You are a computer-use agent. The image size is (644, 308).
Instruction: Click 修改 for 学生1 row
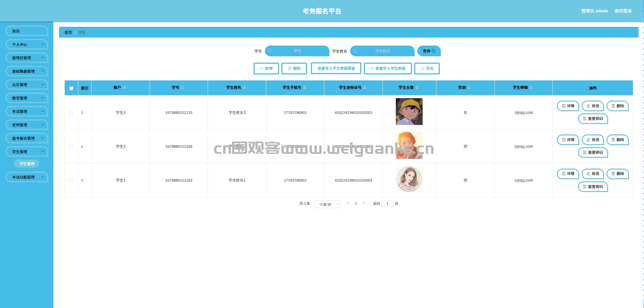(x=593, y=174)
